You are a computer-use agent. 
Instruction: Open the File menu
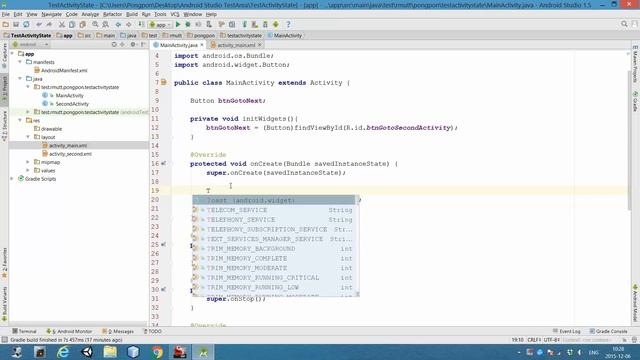click(x=6, y=14)
